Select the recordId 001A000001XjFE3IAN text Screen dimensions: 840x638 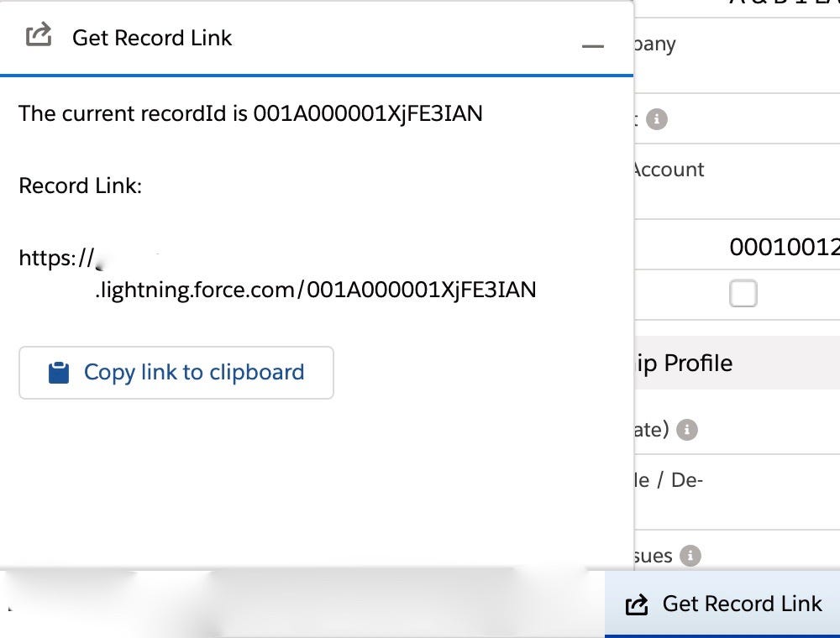point(367,113)
